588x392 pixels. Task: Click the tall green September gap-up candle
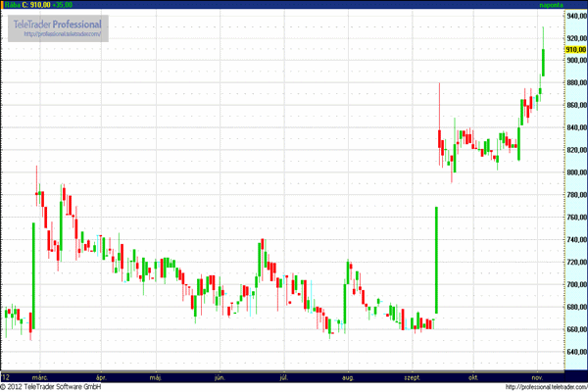(x=435, y=260)
